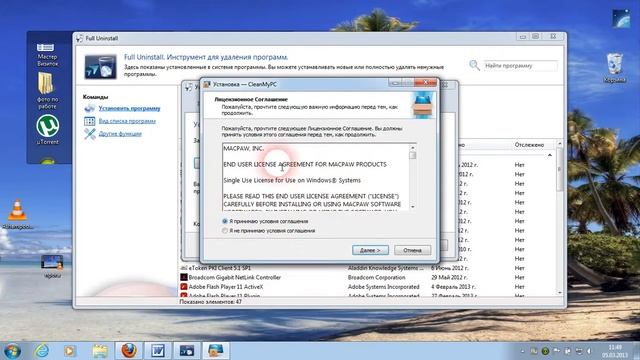Click the Broadcom row icon in program list
This screenshot has height=360, width=640.
(184, 278)
